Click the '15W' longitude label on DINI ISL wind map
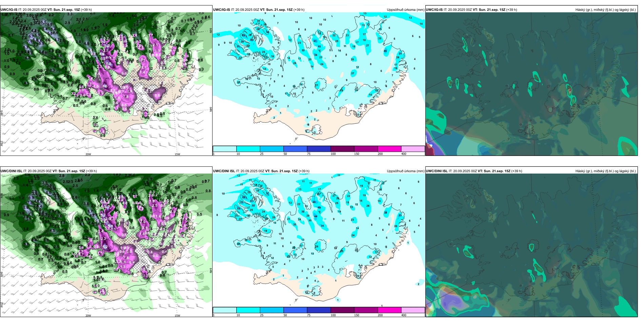Viewport: 644px width, 322px height. pos(177,316)
